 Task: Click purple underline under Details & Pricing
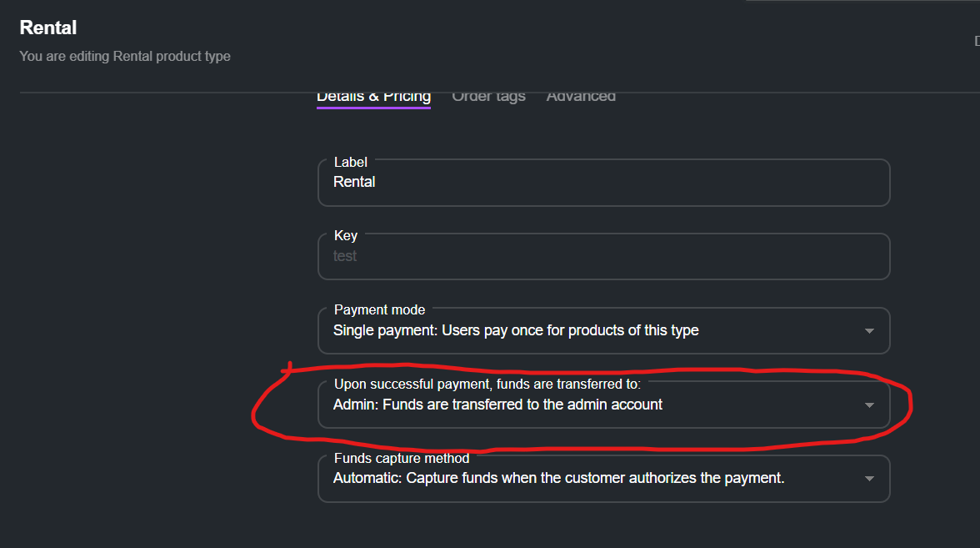373,108
